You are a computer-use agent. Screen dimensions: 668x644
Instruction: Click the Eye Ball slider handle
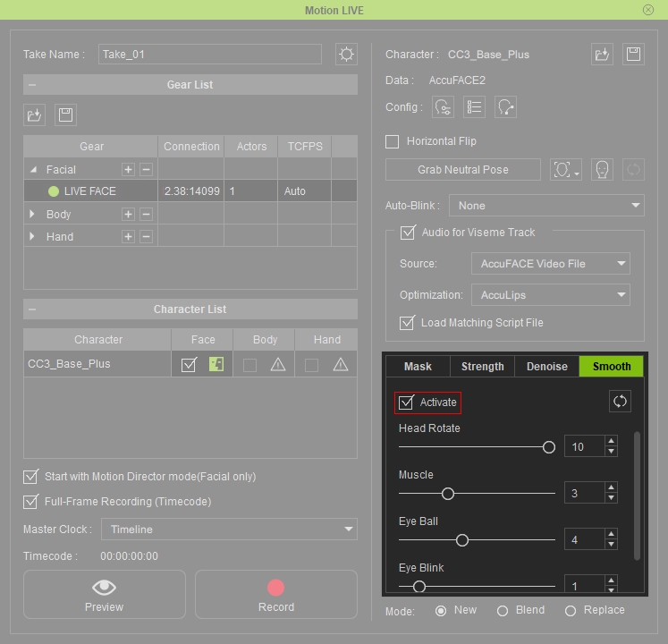coord(462,540)
